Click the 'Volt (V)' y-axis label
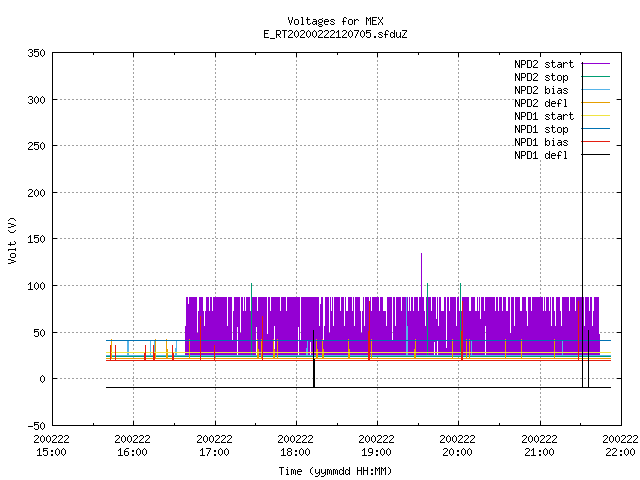640x480 pixels. pyautogui.click(x=12, y=240)
